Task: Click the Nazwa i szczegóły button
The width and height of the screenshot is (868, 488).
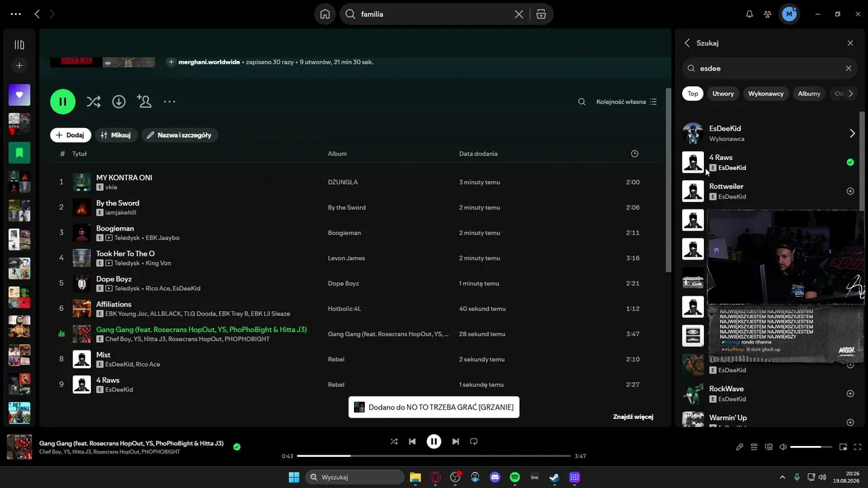Action: 180,135
